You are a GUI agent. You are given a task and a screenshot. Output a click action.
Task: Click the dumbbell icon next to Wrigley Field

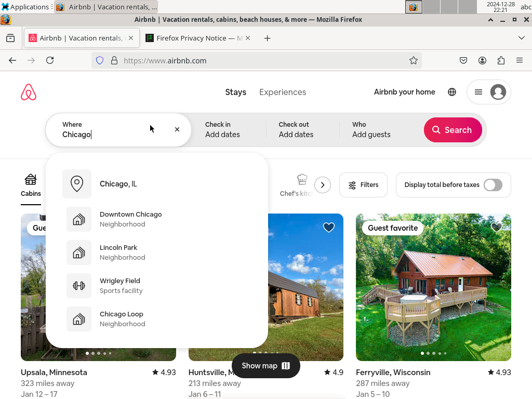click(79, 286)
